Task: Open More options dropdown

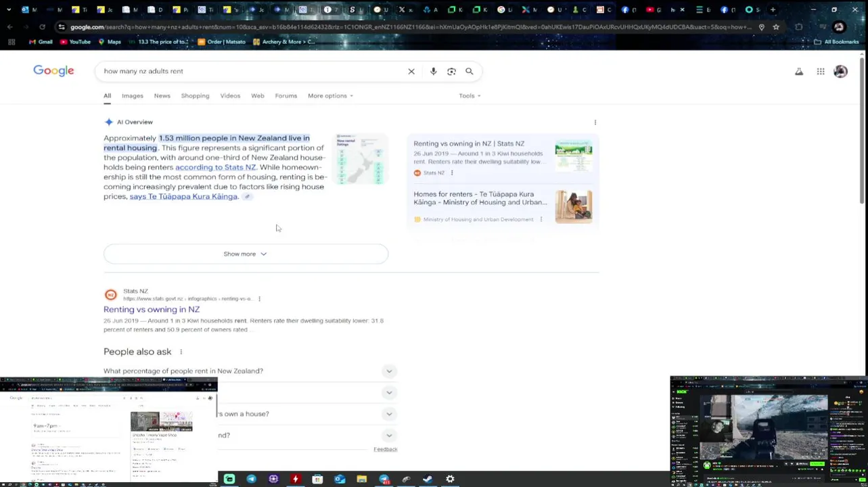Action: pos(330,96)
